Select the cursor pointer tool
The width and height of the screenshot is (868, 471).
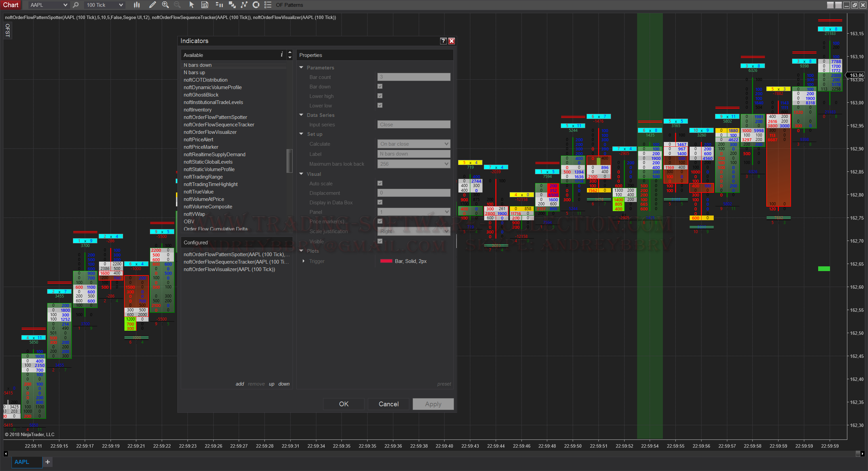pos(192,5)
